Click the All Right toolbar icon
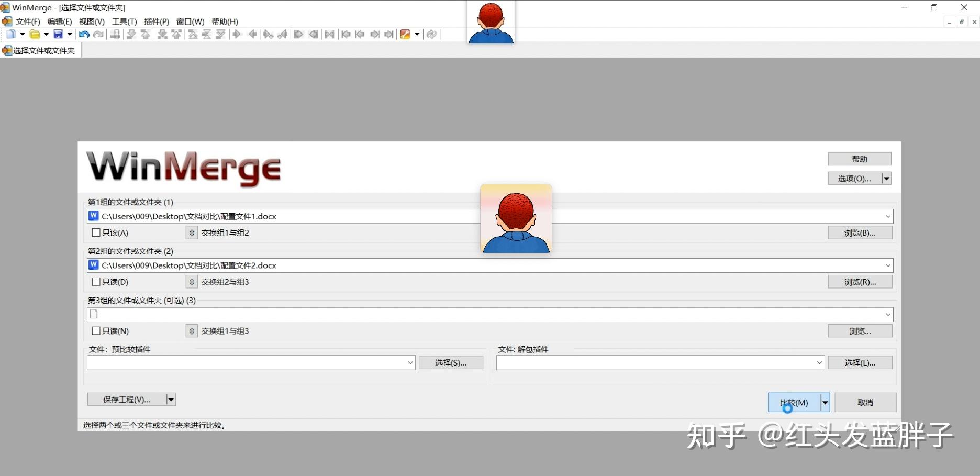The width and height of the screenshot is (980, 476). point(299,34)
